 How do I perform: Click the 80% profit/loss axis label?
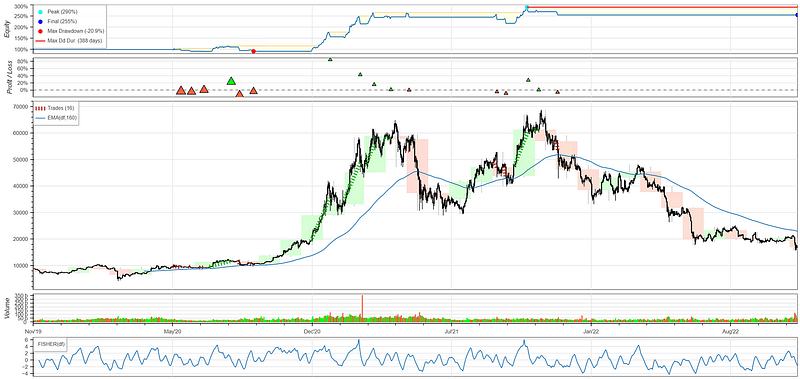pos(23,61)
